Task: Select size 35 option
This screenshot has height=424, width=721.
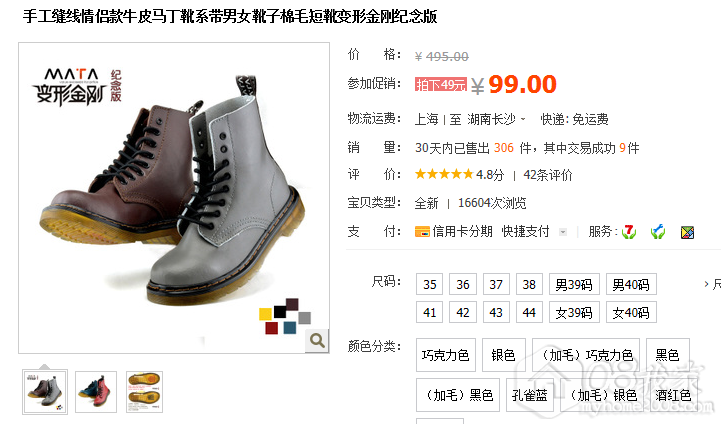Action: [429, 284]
